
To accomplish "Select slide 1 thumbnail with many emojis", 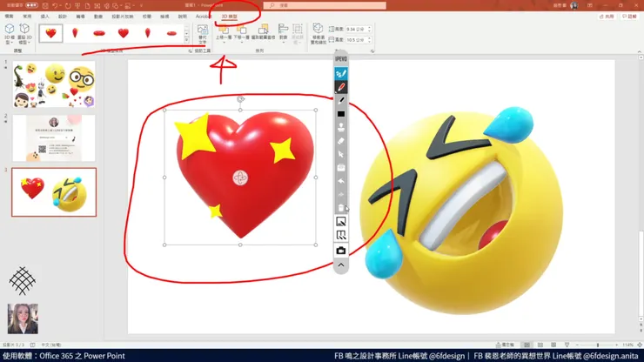I will [54, 84].
